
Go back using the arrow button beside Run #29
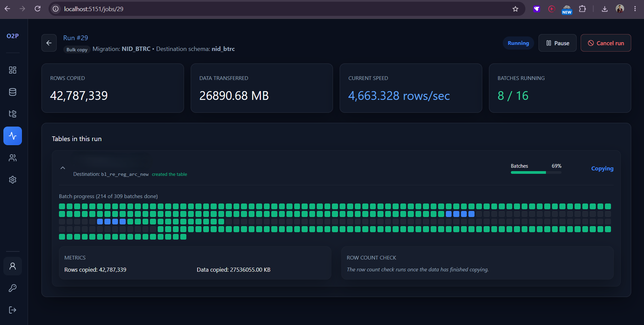[49, 43]
